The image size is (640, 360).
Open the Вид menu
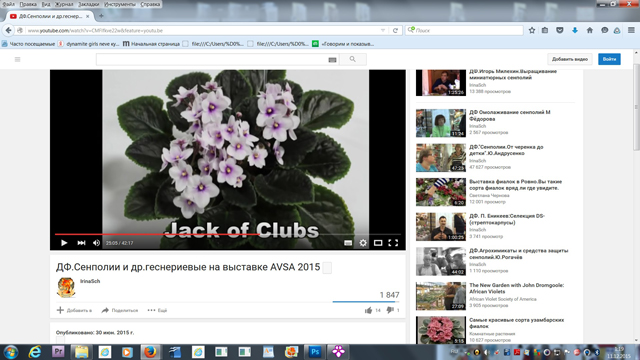coord(46,4)
